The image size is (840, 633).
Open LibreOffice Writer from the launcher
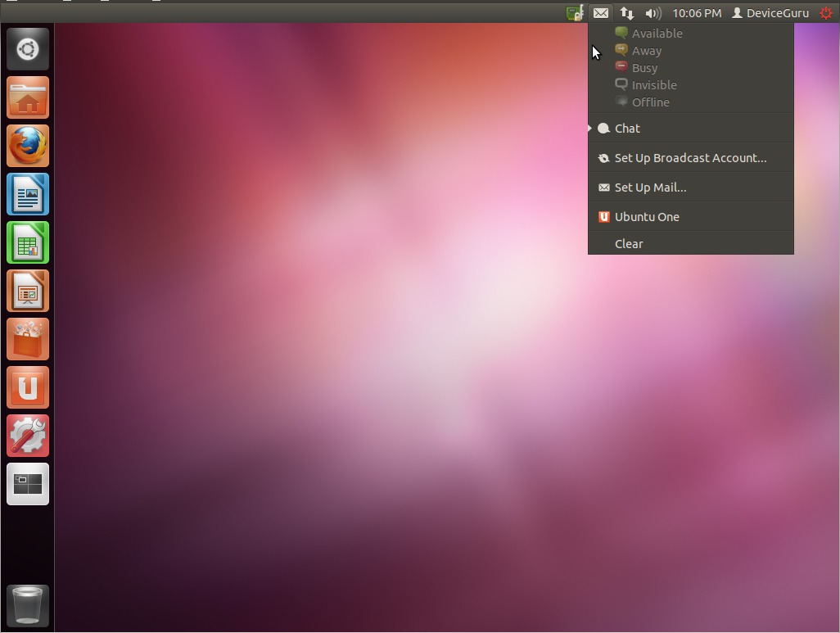[28, 194]
